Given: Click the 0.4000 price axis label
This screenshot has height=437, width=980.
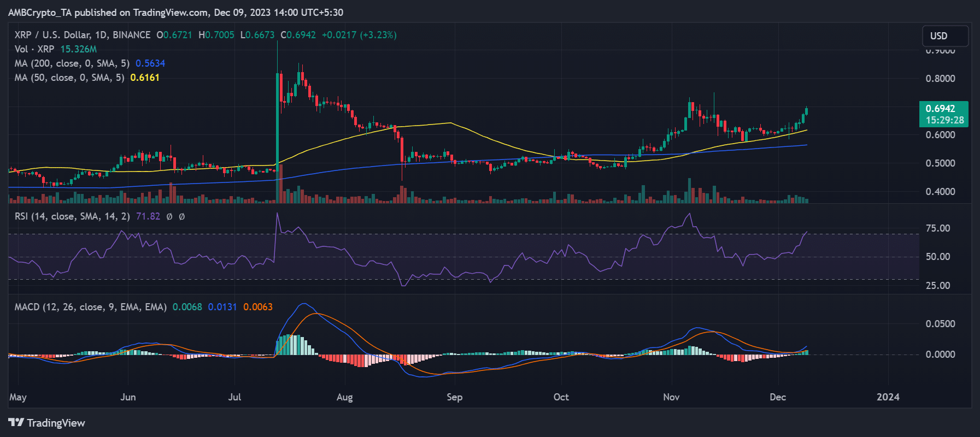Looking at the screenshot, I should [x=941, y=192].
